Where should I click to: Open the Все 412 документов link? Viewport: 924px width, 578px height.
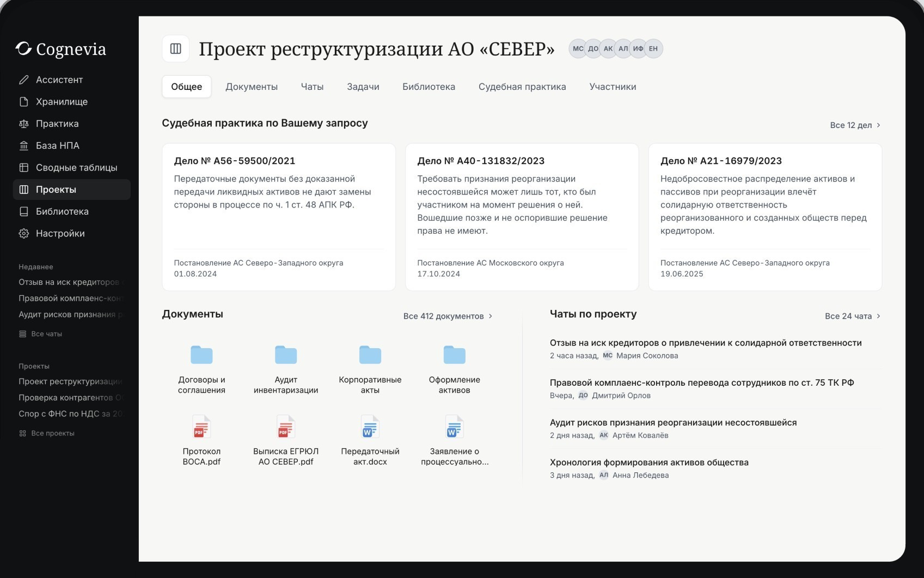pos(448,316)
